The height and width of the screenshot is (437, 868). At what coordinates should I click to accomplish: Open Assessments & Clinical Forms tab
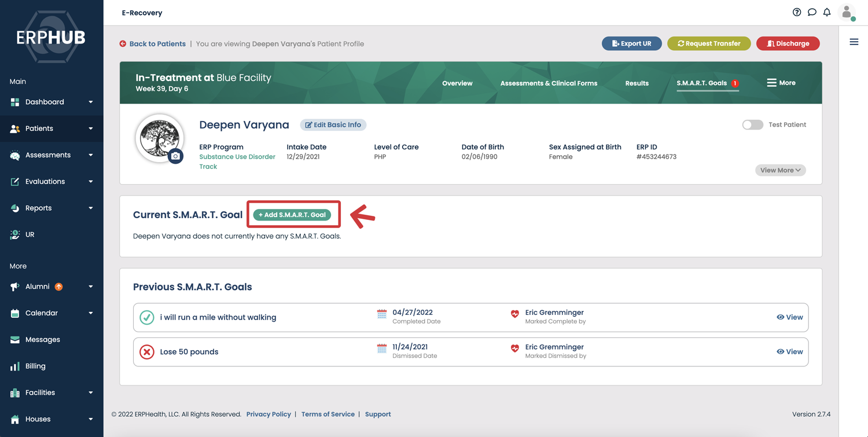click(x=549, y=83)
